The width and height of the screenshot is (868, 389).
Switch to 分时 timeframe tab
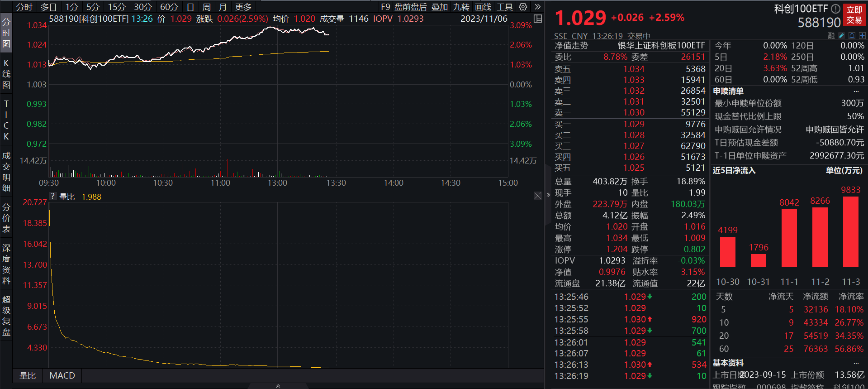pos(24,7)
